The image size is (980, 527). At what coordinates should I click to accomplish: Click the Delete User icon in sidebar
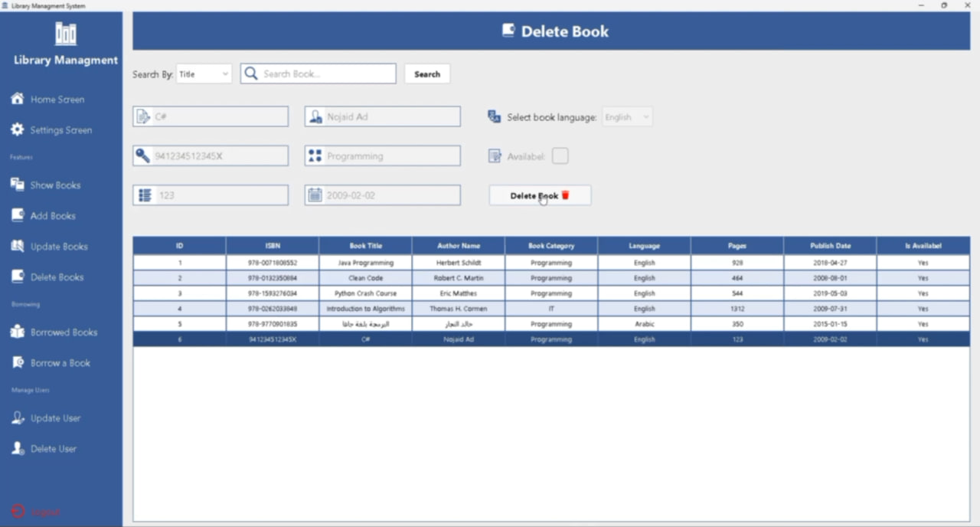point(17,448)
